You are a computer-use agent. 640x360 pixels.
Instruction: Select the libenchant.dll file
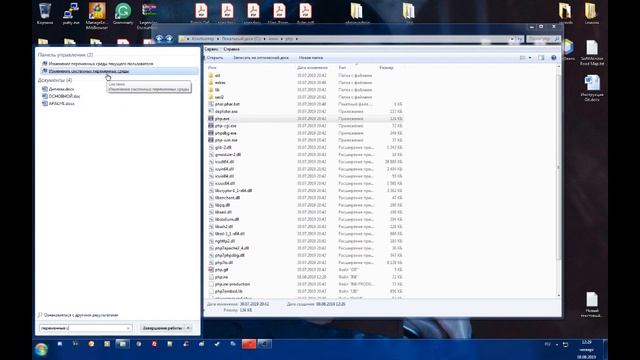point(227,198)
